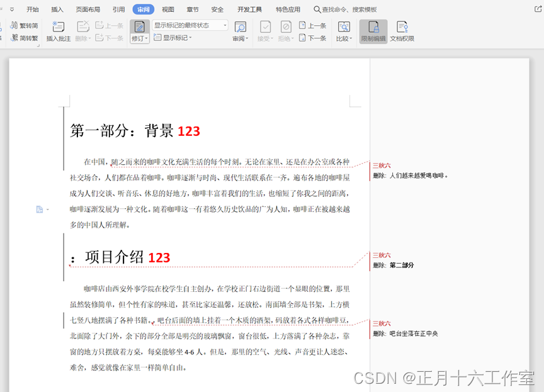Open Document Permissions (文档权限)
544x392 pixels.
click(402, 27)
